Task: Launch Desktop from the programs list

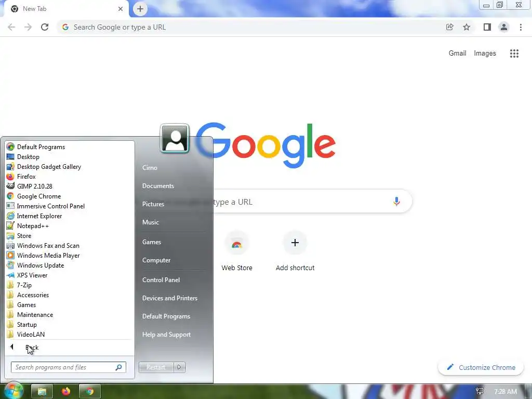Action: click(23, 157)
